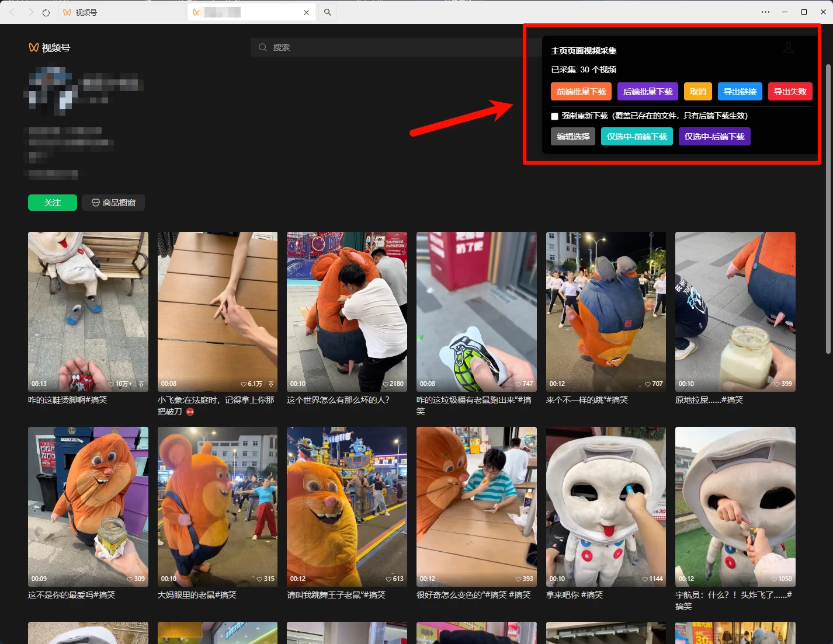Close the second browser tab with the X
The image size is (833, 644).
(x=306, y=12)
